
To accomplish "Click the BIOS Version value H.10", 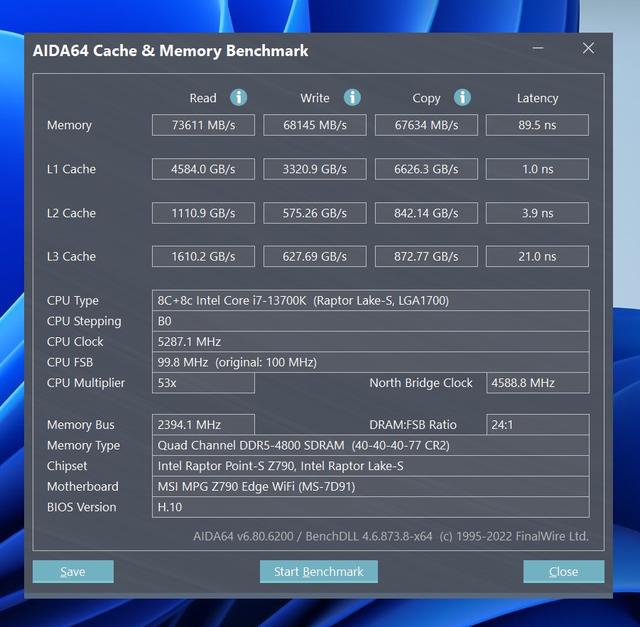I will [x=371, y=507].
